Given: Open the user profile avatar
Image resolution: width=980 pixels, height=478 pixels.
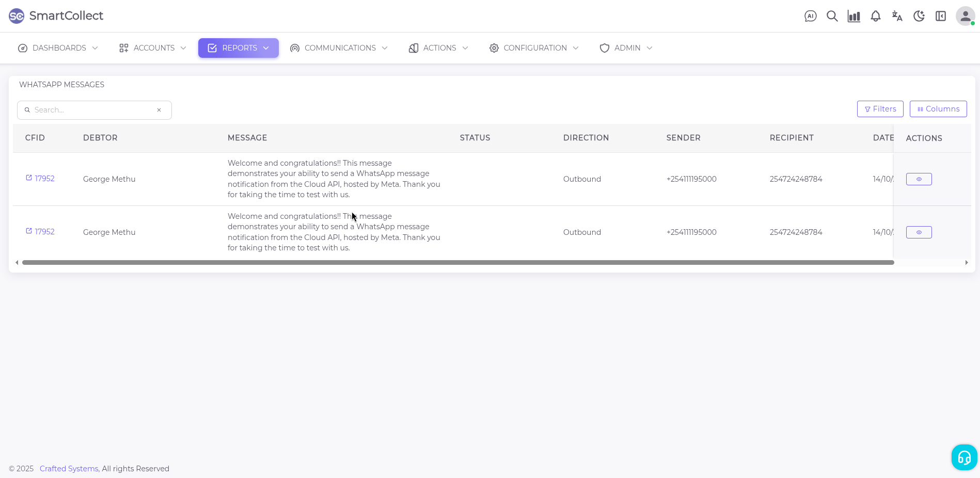Looking at the screenshot, I should point(965,16).
